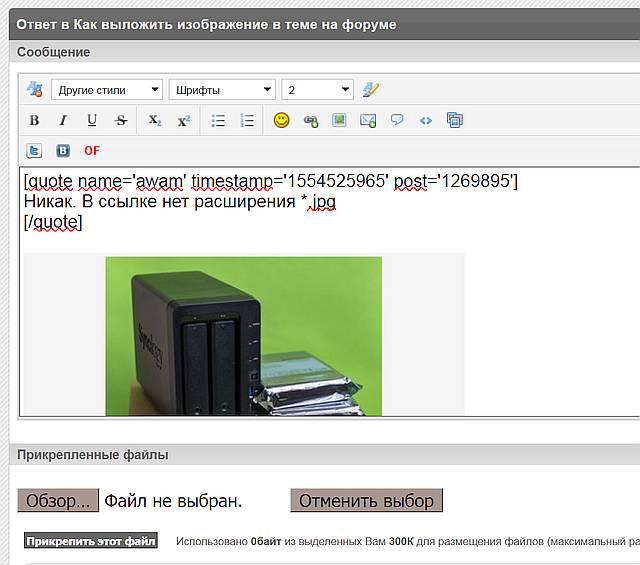Click the media/spoiler stacked windows icon

coord(455,120)
